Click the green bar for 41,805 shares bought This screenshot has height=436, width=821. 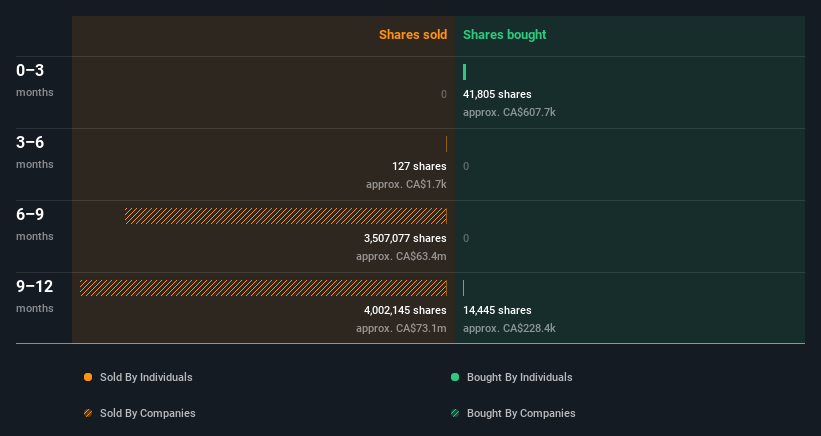click(464, 72)
